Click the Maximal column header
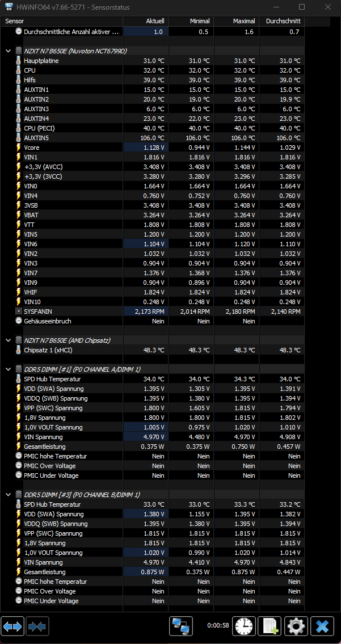The width and height of the screenshot is (341, 644). click(x=236, y=21)
